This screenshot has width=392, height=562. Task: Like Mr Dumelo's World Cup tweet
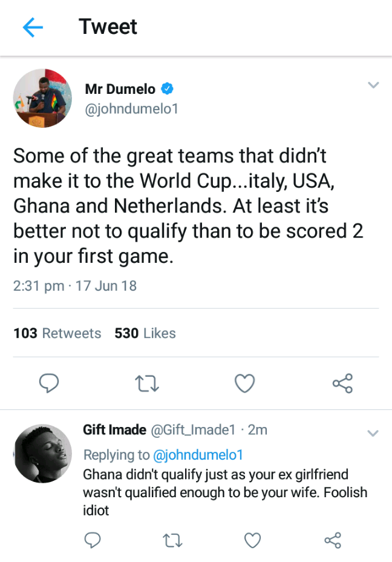tap(244, 383)
